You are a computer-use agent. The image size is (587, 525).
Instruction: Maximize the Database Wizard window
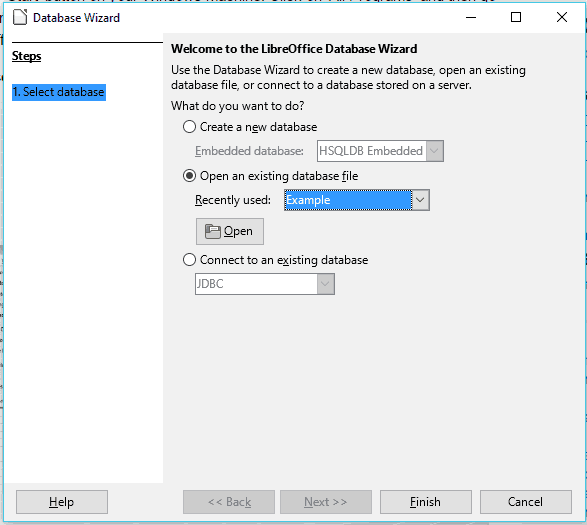click(516, 17)
